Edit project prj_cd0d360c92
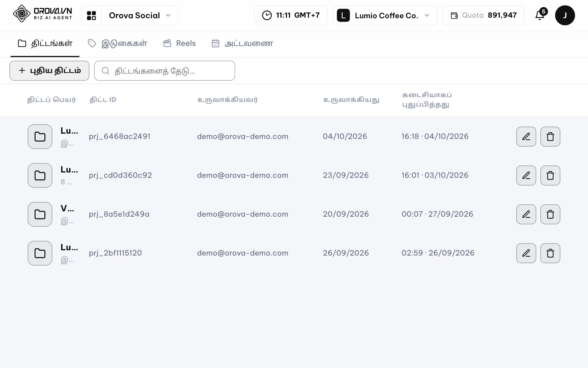Viewport: 588px width, 368px height. (526, 175)
